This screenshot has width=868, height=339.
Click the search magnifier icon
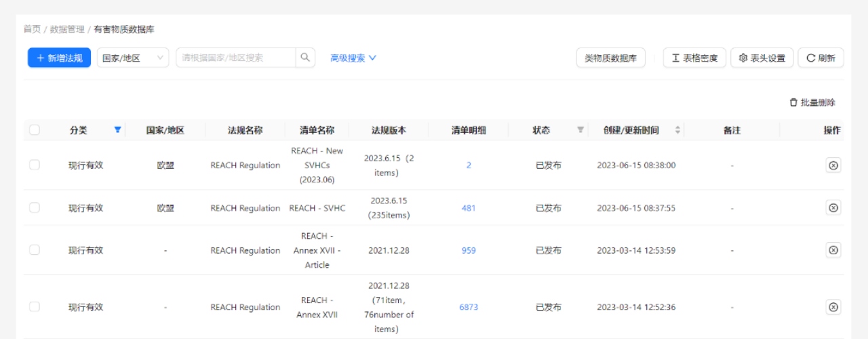pyautogui.click(x=305, y=58)
